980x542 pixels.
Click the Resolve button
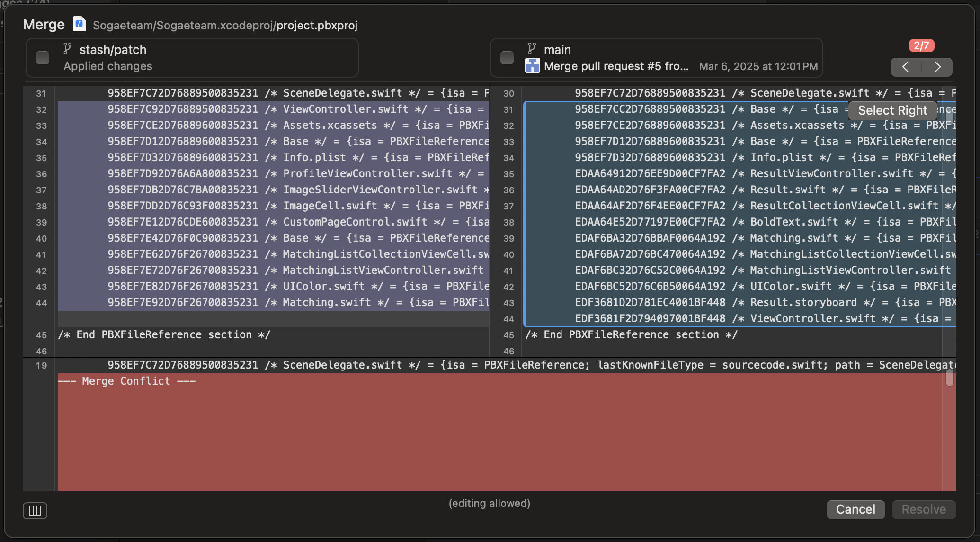click(923, 509)
